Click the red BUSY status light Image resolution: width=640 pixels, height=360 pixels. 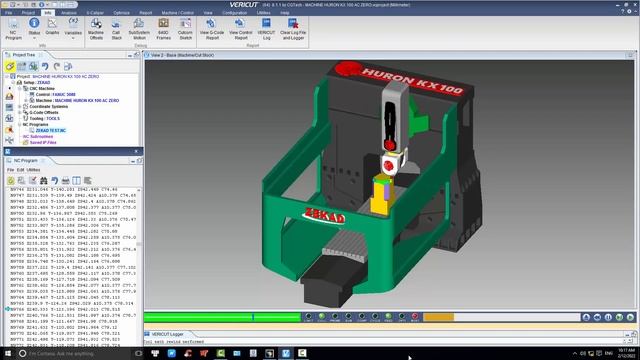click(415, 317)
